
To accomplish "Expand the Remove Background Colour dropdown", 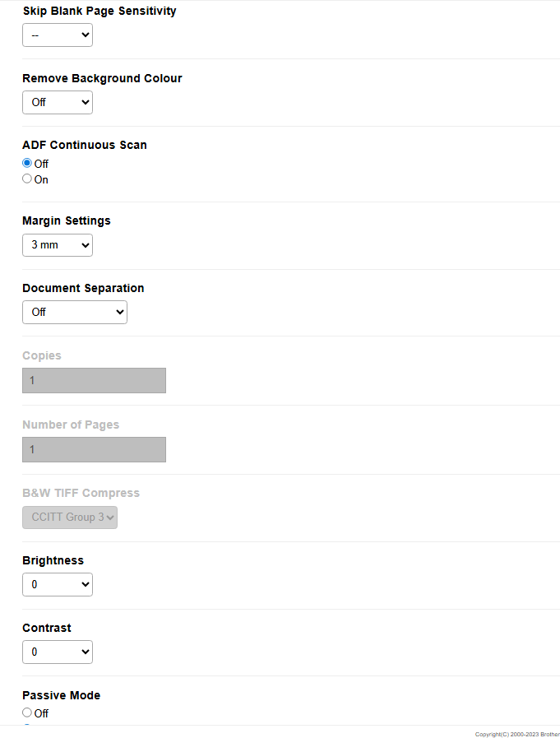I will click(x=57, y=103).
